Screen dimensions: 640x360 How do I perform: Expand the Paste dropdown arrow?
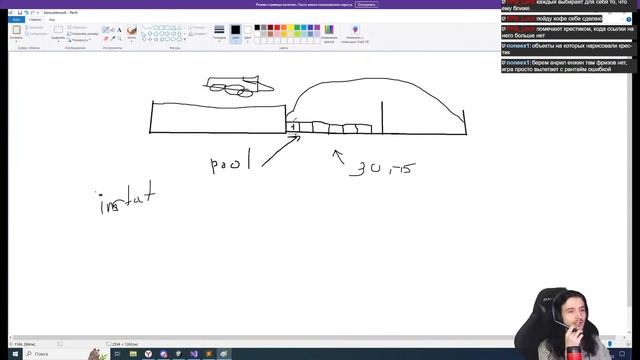pos(16,41)
